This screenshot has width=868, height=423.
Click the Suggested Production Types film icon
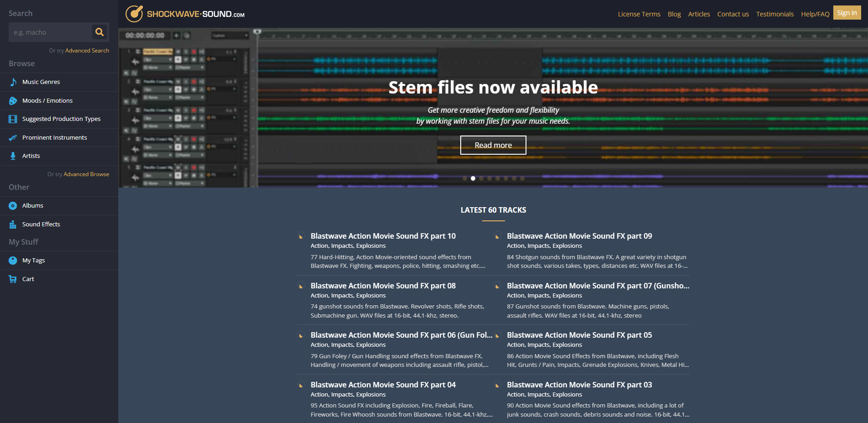[x=13, y=119]
